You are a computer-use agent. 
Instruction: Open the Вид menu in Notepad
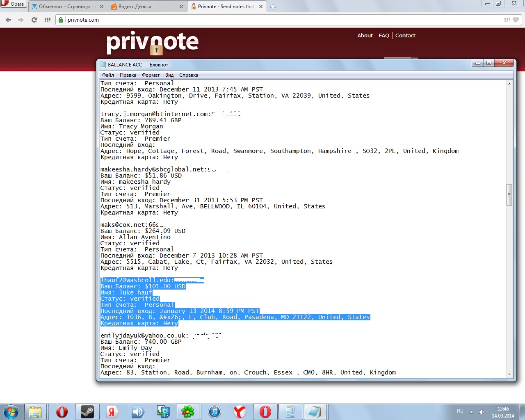[x=169, y=75]
